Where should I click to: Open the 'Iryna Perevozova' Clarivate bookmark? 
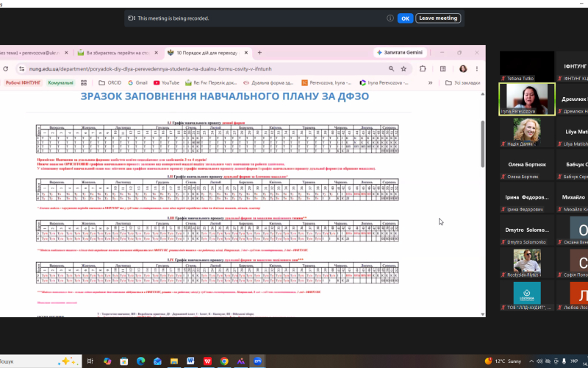(x=384, y=82)
